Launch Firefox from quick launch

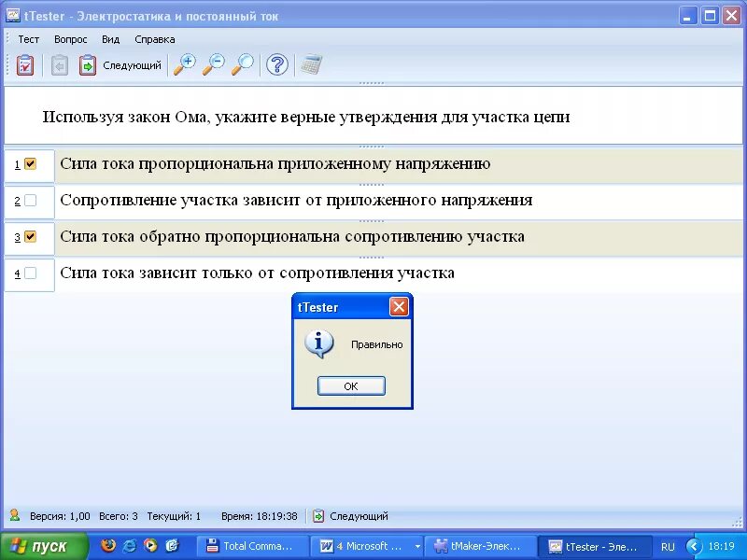108,545
